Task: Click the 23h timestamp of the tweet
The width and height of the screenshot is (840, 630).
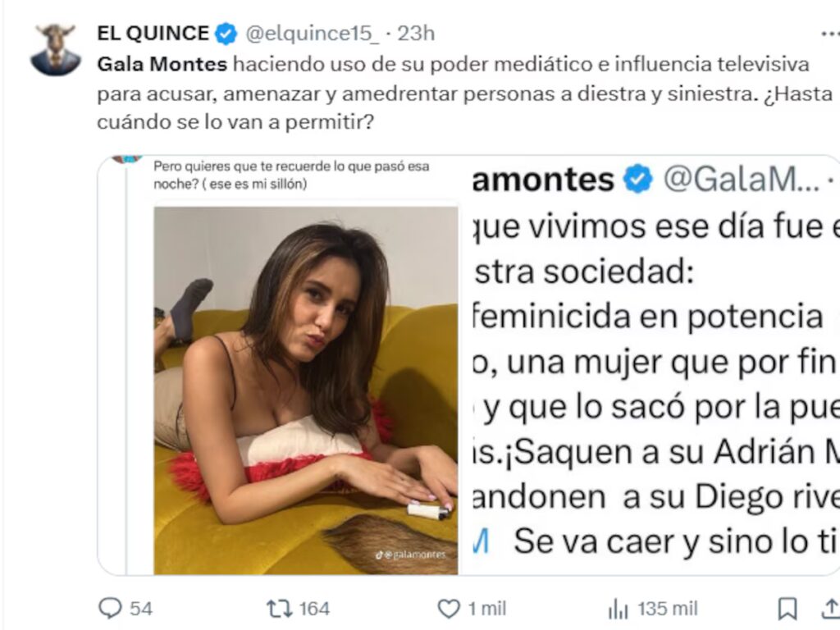Action: [416, 33]
